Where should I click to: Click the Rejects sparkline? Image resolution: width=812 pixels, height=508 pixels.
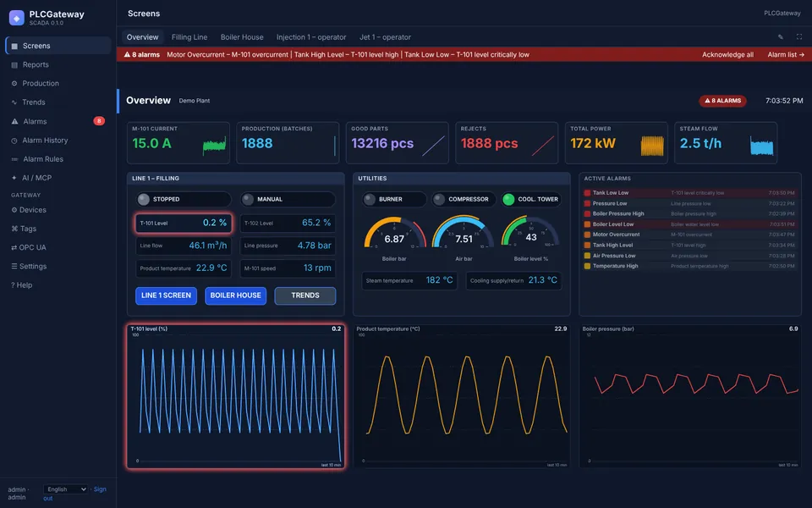[x=543, y=146]
